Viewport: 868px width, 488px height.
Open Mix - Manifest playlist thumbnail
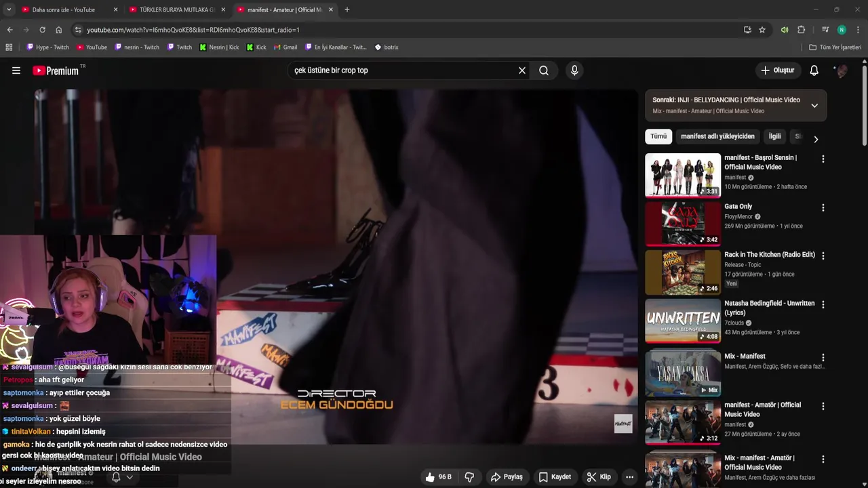(683, 373)
